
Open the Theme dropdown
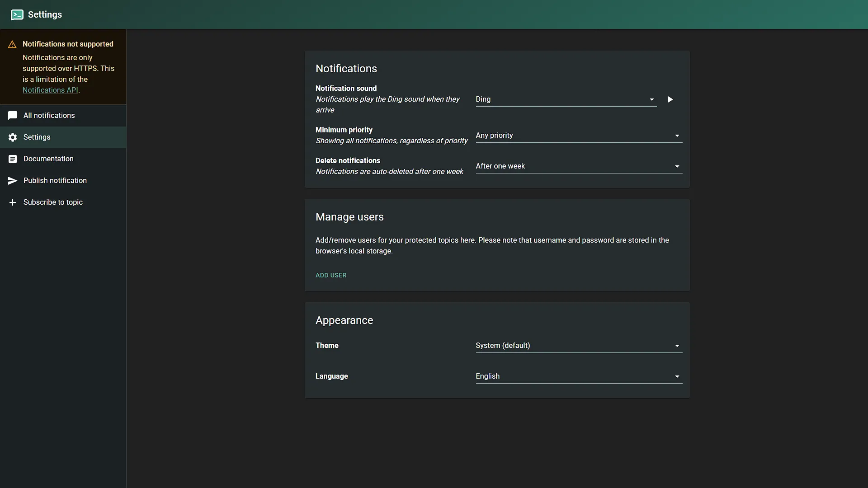click(x=579, y=346)
